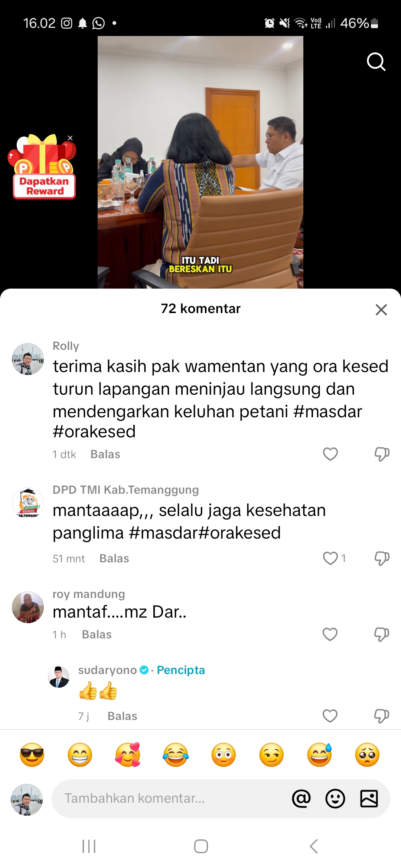Close the 72 komentar panel
This screenshot has height=868, width=401.
tap(381, 309)
